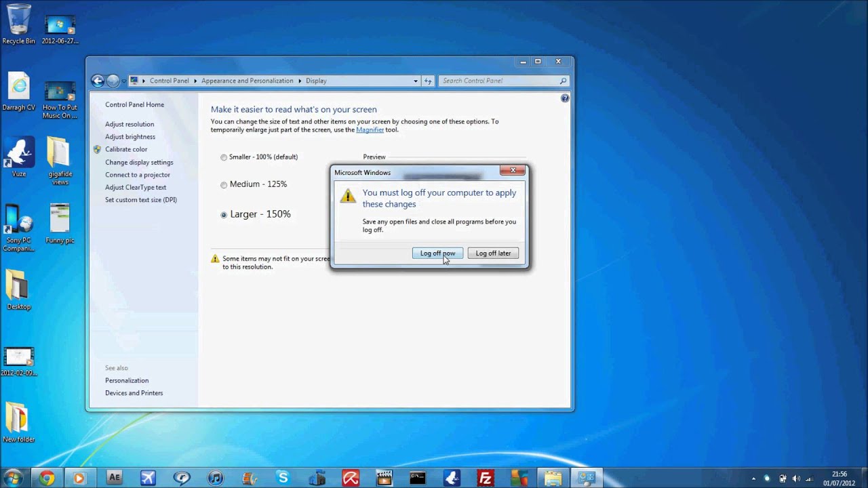This screenshot has height=488, width=868.
Task: Click the Log off now button
Action: click(437, 253)
